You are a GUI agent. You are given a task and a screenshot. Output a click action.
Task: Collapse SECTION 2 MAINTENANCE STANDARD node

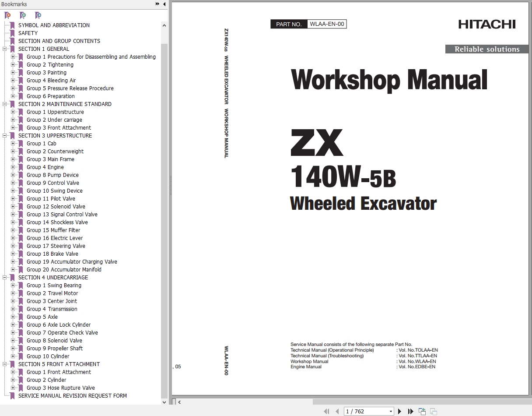[4, 104]
